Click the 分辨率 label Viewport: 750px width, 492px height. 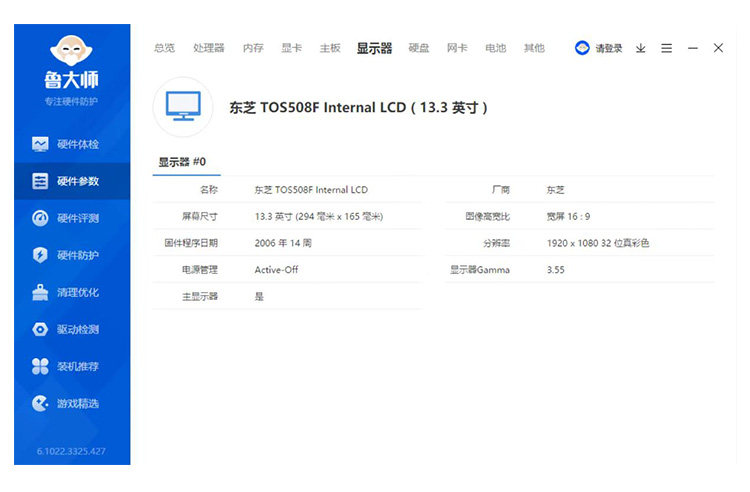(496, 243)
